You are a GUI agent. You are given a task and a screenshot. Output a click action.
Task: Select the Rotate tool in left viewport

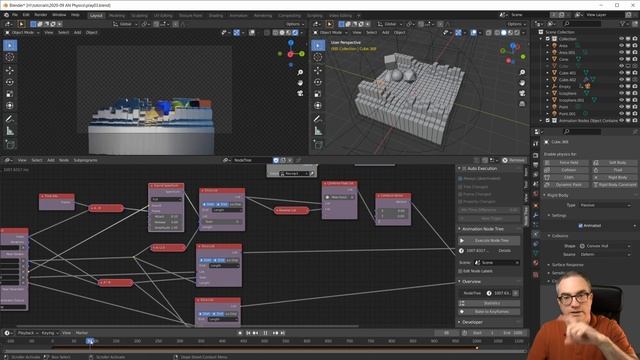10,82
